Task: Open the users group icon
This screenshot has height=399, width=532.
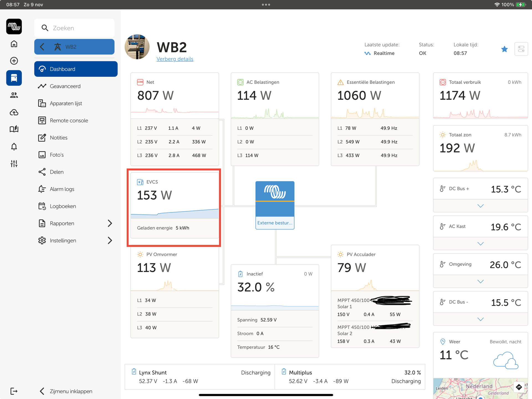Action: [x=14, y=95]
